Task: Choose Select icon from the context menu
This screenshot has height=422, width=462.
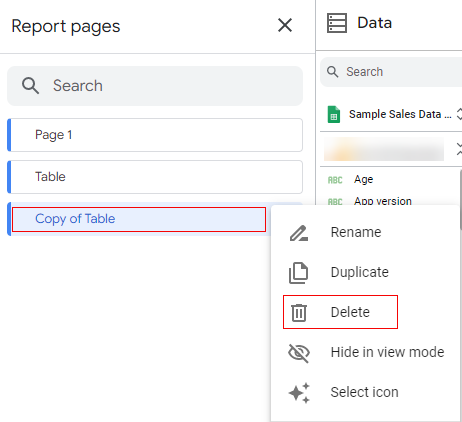Action: click(365, 392)
